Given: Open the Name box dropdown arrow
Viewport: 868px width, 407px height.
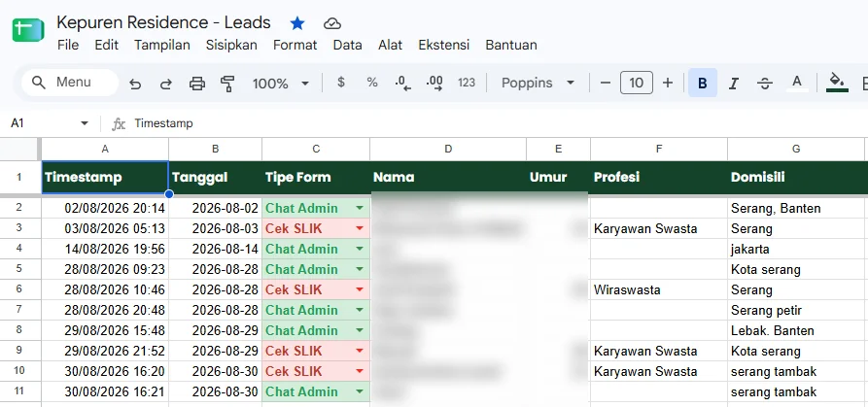Looking at the screenshot, I should [85, 123].
